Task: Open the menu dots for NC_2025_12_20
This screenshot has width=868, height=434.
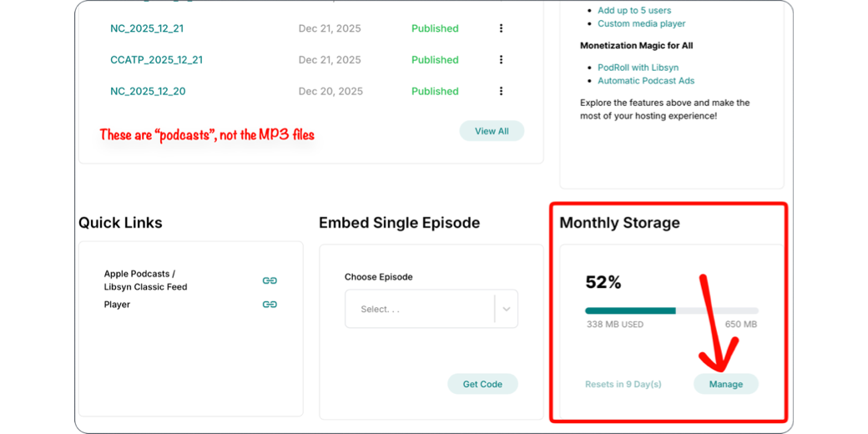Action: [x=501, y=91]
